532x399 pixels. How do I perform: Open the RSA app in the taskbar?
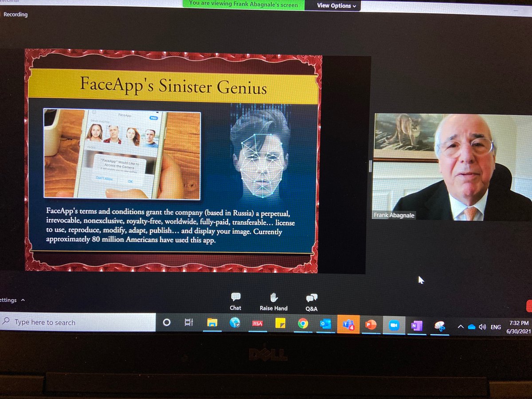click(258, 324)
